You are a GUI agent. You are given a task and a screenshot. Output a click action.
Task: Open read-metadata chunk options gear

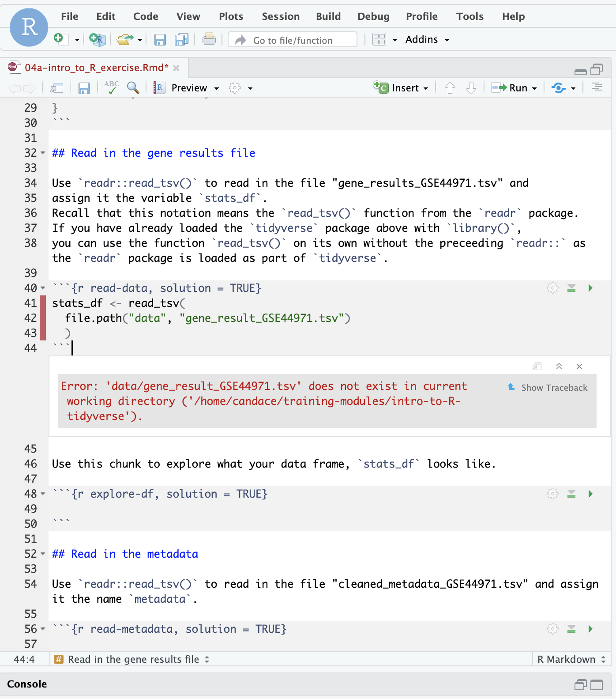point(552,629)
